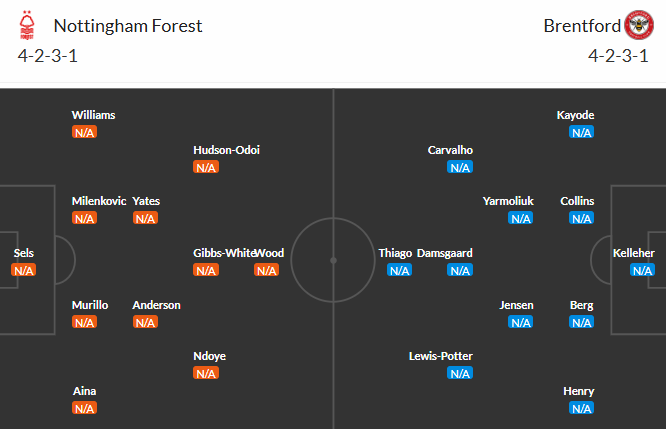Screen dimensions: 666x429
Task: Select goalkeeper Sels on the pitch
Action: click(24, 253)
